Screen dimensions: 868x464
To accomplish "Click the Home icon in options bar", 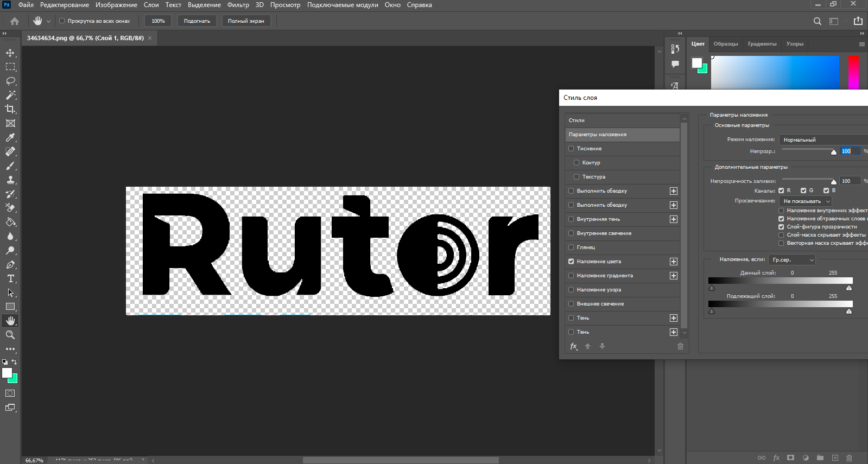I will click(15, 21).
